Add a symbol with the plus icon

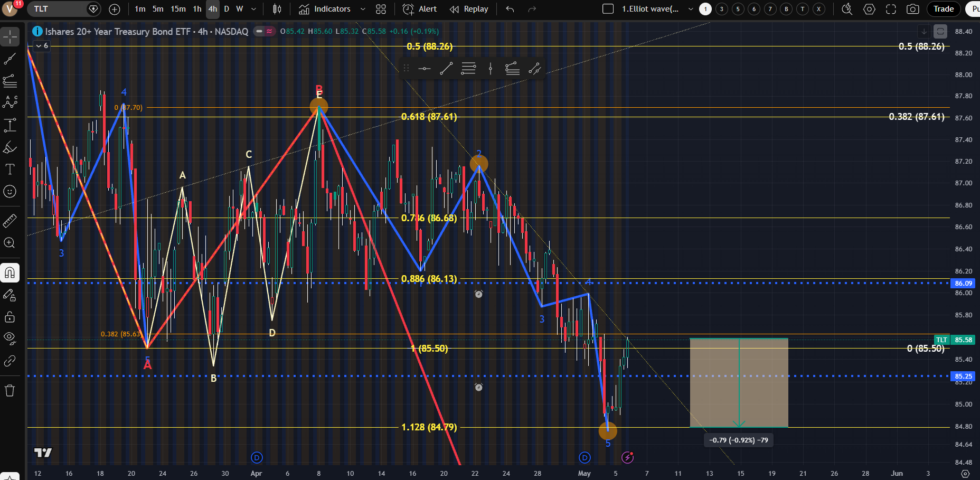[x=115, y=9]
